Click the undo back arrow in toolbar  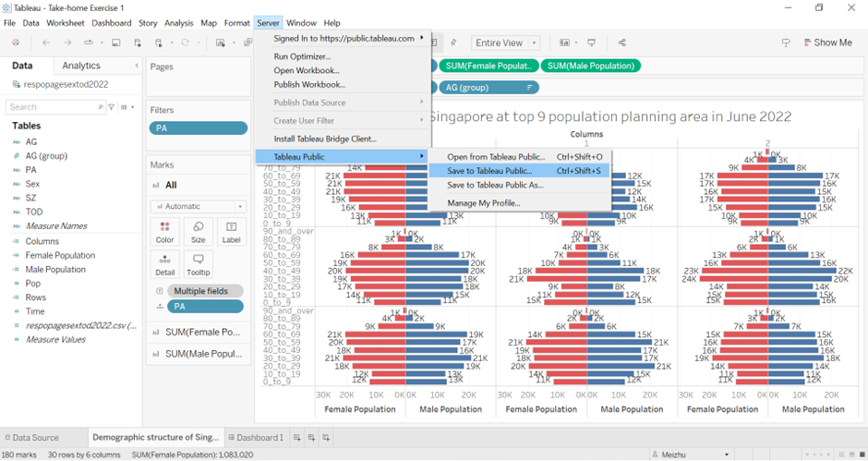pyautogui.click(x=46, y=42)
